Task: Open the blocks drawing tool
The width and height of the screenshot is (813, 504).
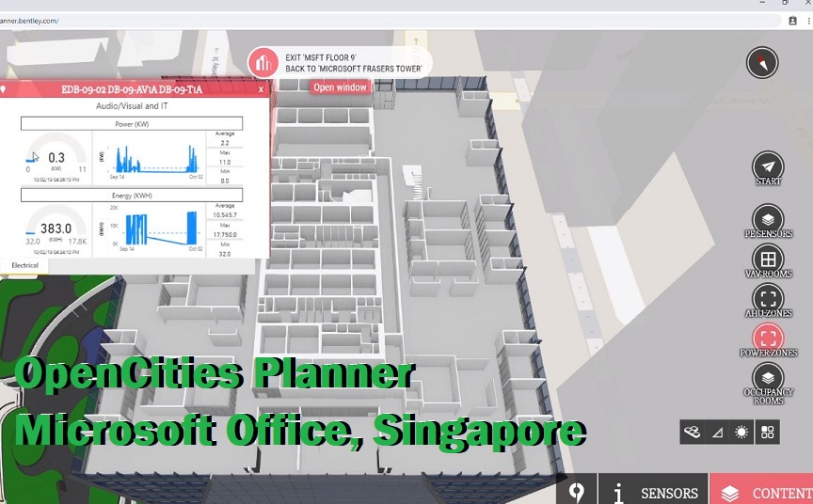Action: 693,432
